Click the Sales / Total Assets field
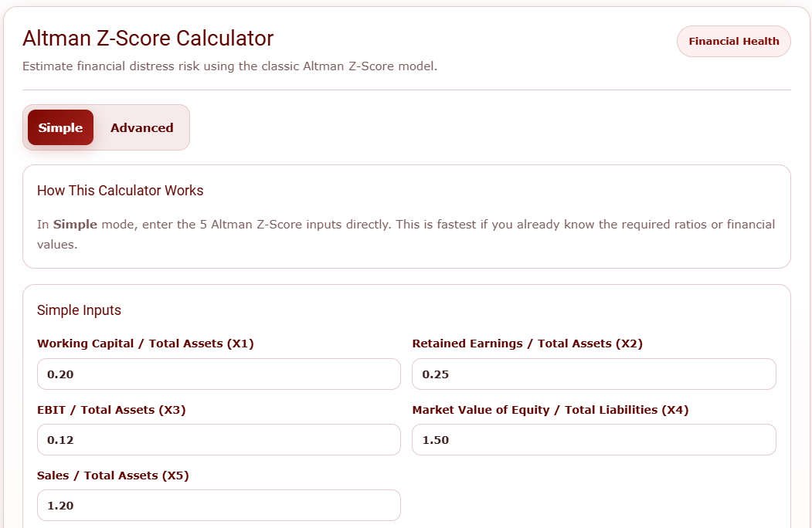The image size is (812, 528). 219,506
